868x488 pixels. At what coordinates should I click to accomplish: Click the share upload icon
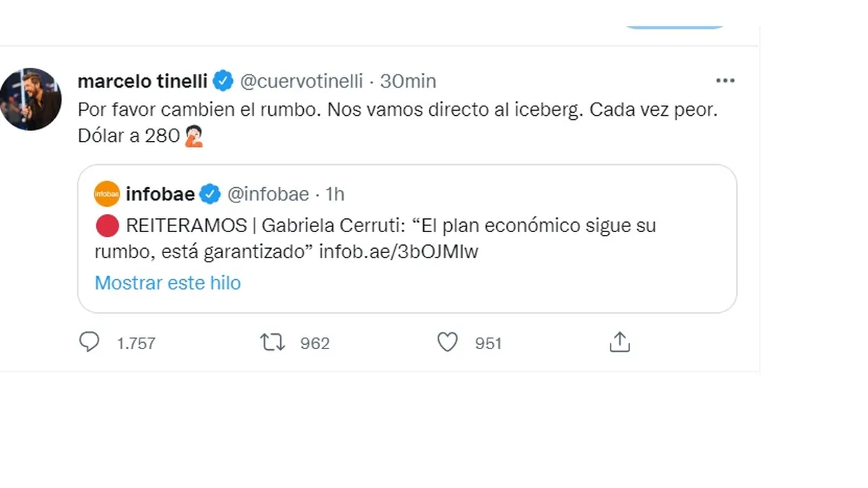pos(620,342)
